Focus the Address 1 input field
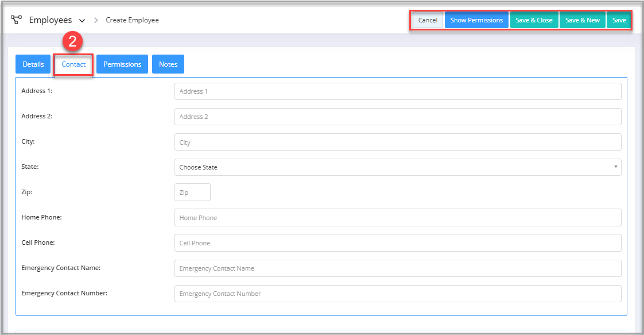This screenshot has height=335, width=644. pyautogui.click(x=397, y=91)
